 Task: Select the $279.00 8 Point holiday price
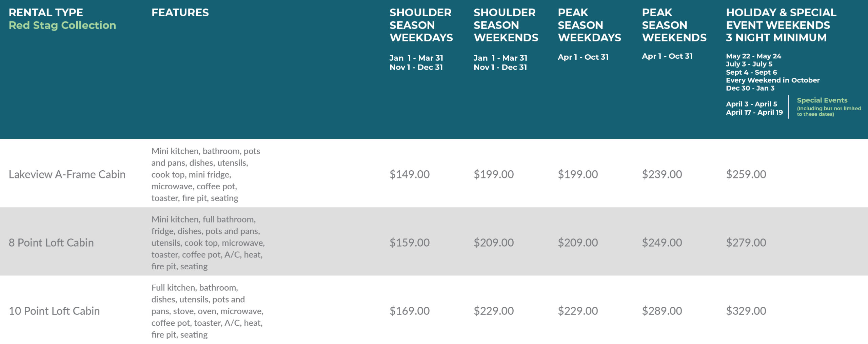coord(746,243)
